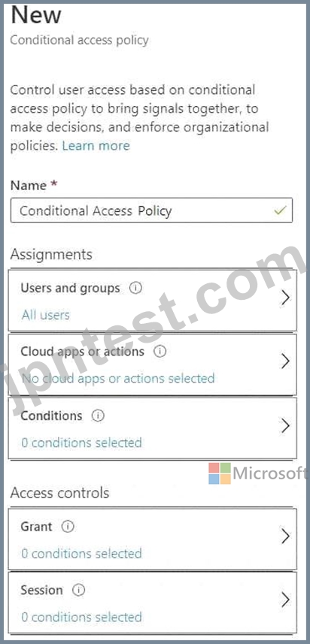The width and height of the screenshot is (310, 644).
Task: Expand the Conditions chevron arrow
Action: click(x=285, y=426)
